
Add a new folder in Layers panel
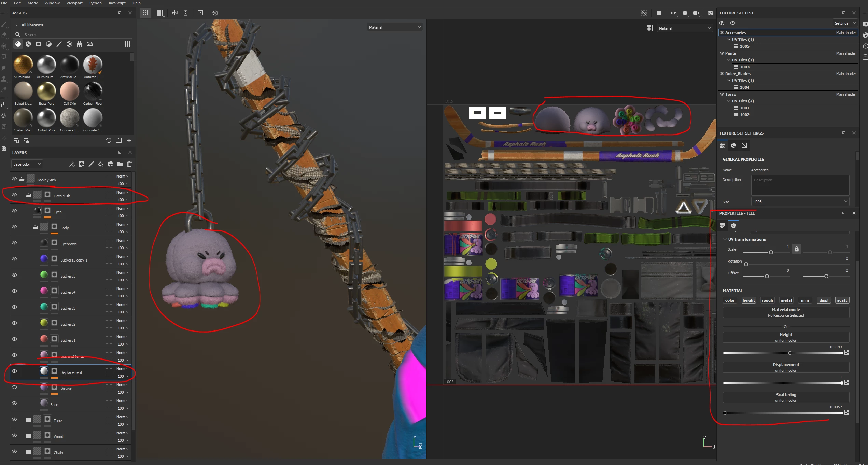pos(120,164)
